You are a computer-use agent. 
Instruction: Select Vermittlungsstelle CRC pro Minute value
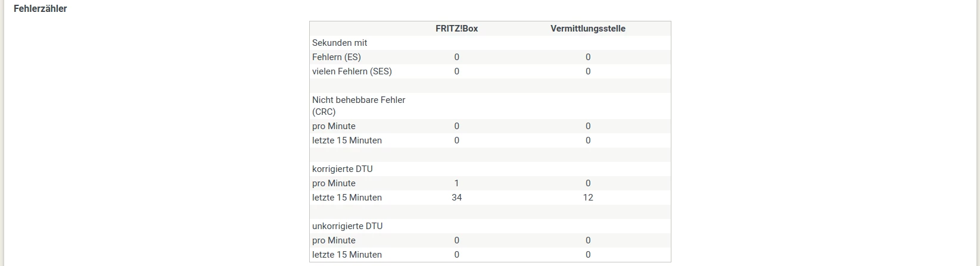[x=588, y=126]
